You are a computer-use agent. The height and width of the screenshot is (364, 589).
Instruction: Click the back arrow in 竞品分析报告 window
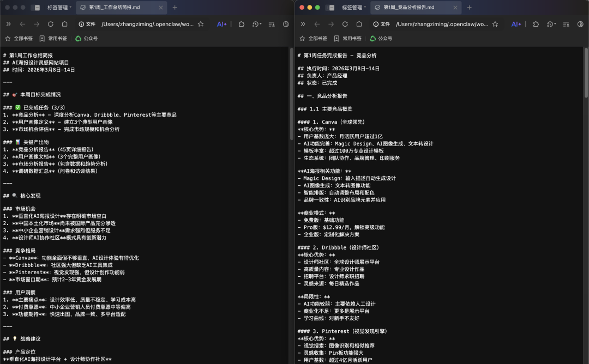(x=317, y=24)
